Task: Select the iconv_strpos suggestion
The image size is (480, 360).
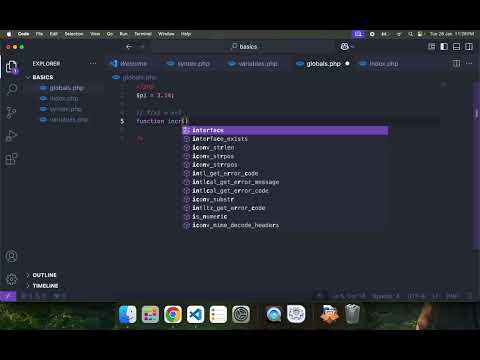Action: pyautogui.click(x=285, y=156)
